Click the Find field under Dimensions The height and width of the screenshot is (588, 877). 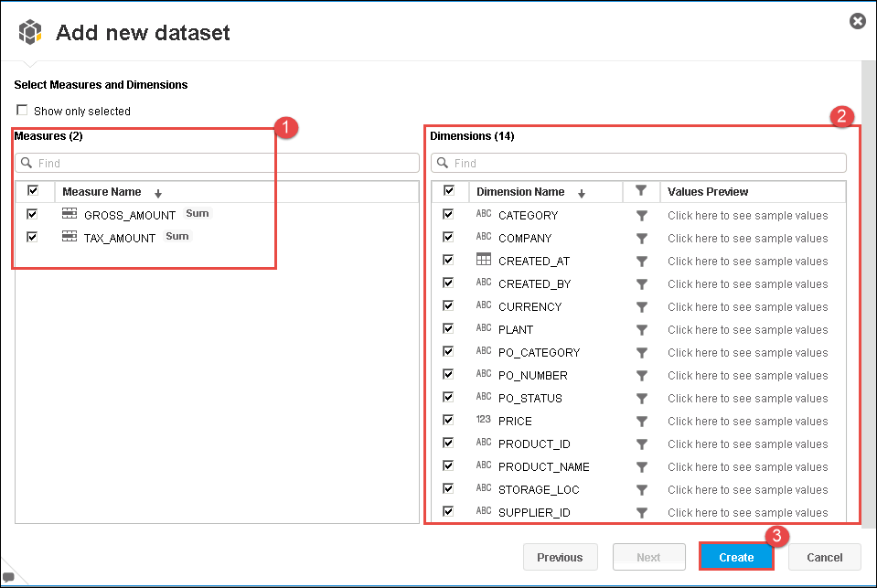(x=638, y=163)
